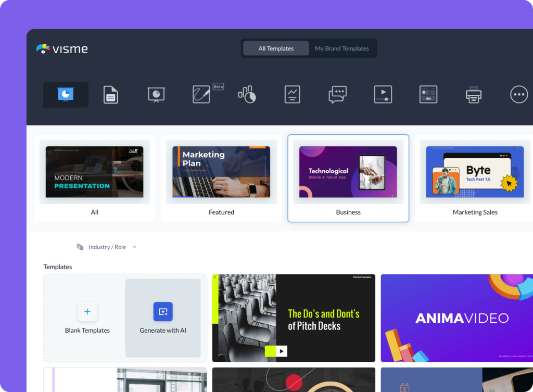Viewport: 533px width, 392px height.
Task: Switch to the My Brand Templates toggle
Action: point(342,48)
